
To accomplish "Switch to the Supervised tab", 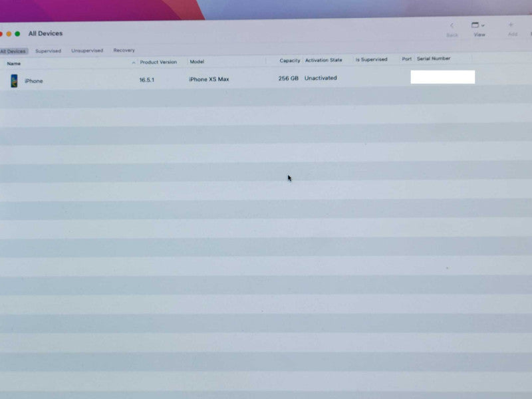I will click(48, 51).
